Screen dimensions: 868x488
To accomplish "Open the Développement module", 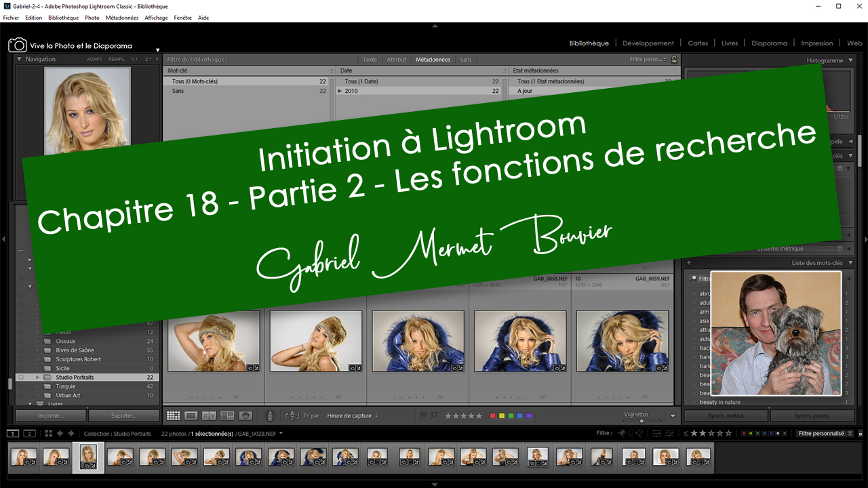I will [x=648, y=43].
